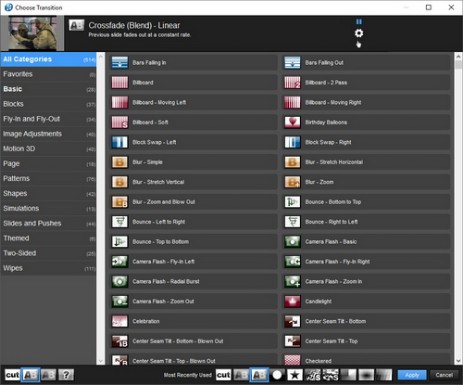Apply the selected transition
463x385 pixels.
(412, 375)
